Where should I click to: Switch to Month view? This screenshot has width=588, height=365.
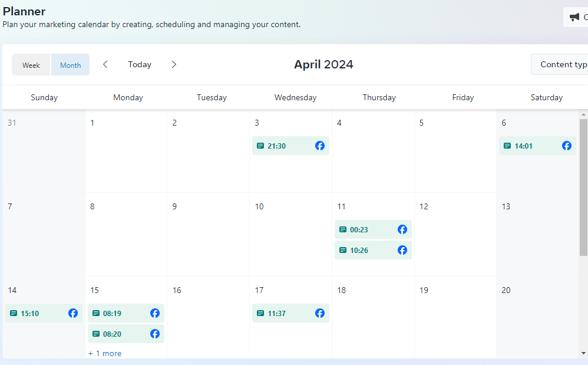click(x=71, y=65)
